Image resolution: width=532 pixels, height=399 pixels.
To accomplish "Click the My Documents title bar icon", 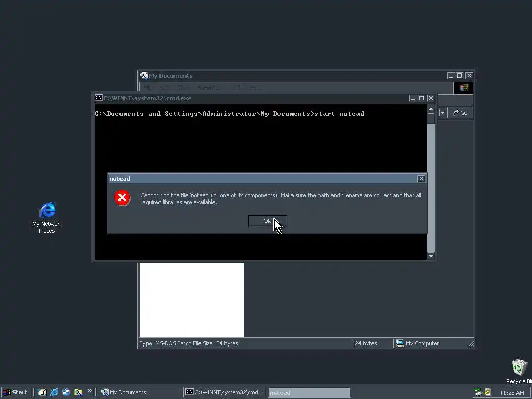I will (144, 75).
